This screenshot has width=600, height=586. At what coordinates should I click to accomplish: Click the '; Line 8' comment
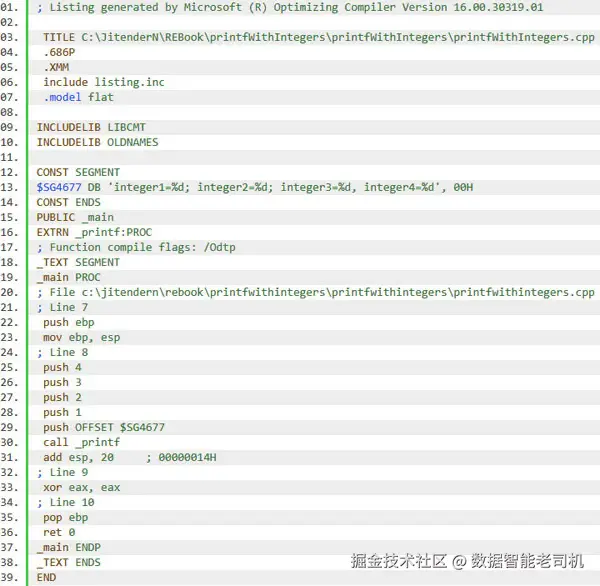(x=62, y=352)
